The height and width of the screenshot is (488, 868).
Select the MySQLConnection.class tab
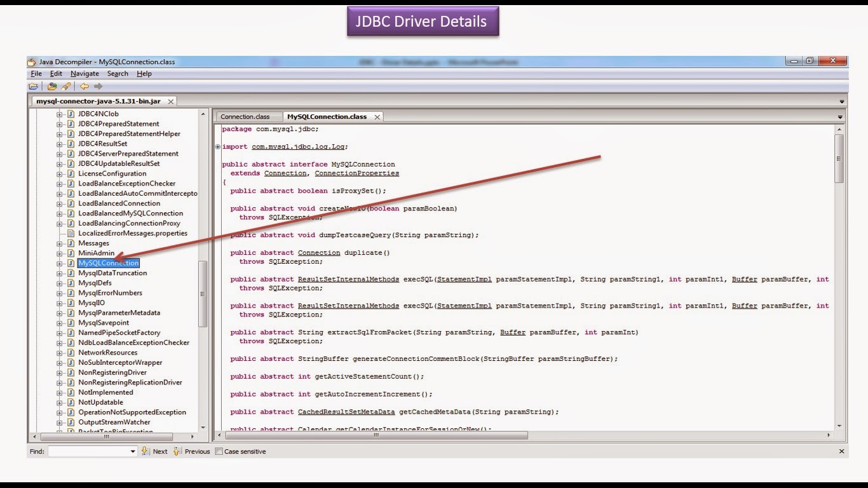(x=327, y=117)
